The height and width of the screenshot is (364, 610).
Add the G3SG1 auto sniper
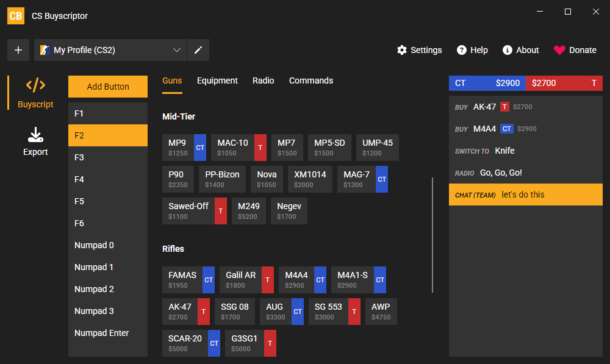(x=251, y=343)
